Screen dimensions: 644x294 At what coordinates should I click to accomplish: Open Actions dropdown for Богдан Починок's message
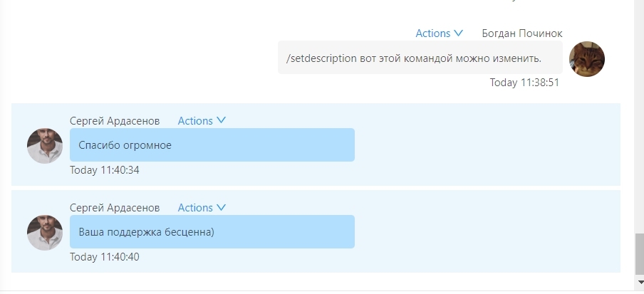tap(433, 33)
